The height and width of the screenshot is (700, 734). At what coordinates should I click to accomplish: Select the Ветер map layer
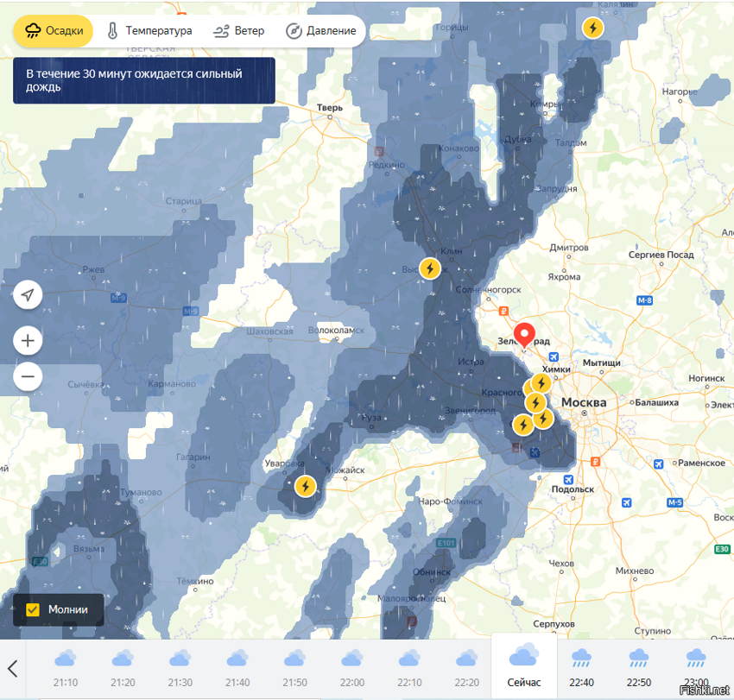click(238, 31)
